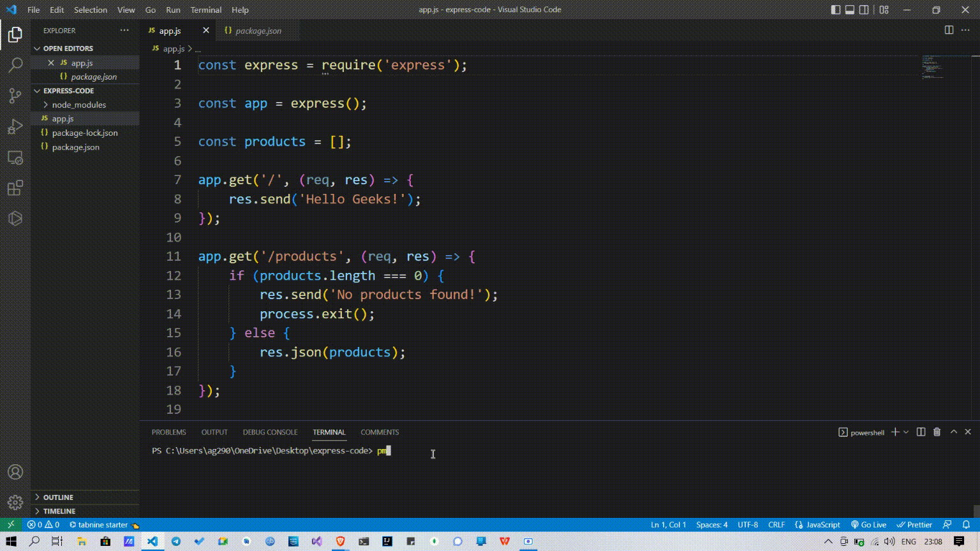Viewport: 980px width, 551px height.
Task: Switch to the DEBUG CONSOLE panel tab
Action: tap(270, 432)
